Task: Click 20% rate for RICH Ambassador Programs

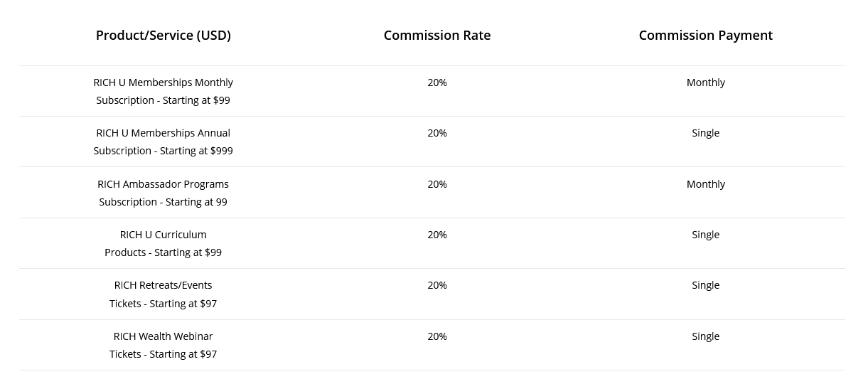Action: point(437,184)
